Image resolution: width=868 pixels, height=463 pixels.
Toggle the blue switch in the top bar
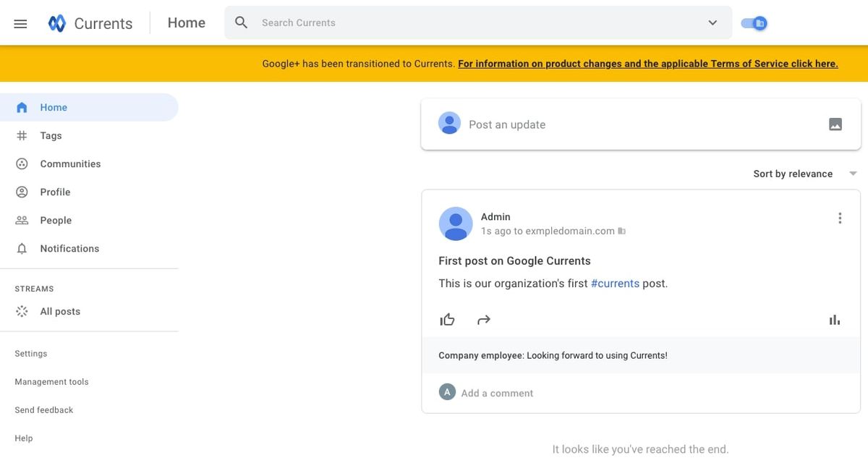[753, 22]
